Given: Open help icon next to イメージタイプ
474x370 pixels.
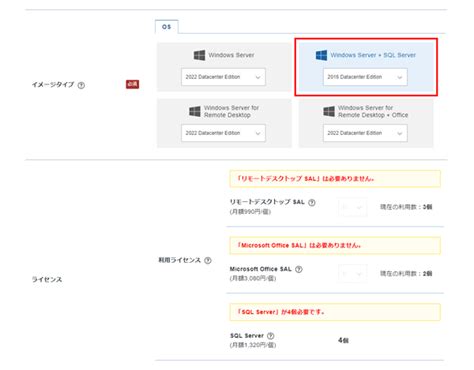Looking at the screenshot, I should coord(81,85).
